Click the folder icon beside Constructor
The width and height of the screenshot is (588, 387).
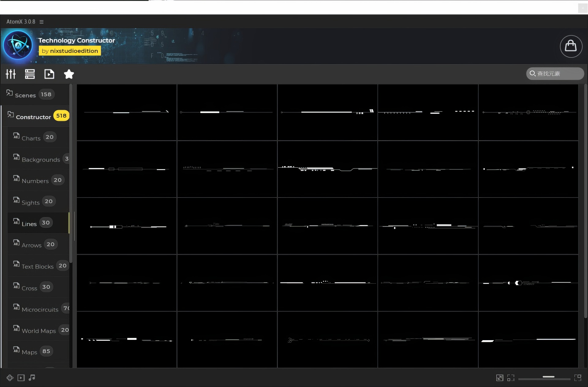[x=10, y=114]
